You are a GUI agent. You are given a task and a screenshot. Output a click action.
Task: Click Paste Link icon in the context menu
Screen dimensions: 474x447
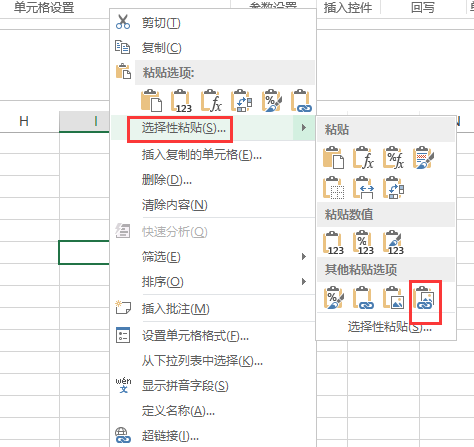tap(301, 100)
